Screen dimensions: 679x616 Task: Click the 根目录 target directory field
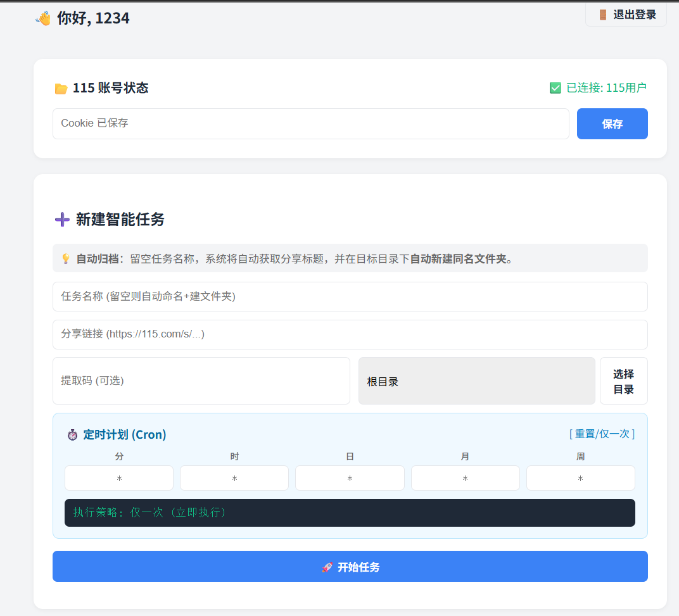click(477, 381)
